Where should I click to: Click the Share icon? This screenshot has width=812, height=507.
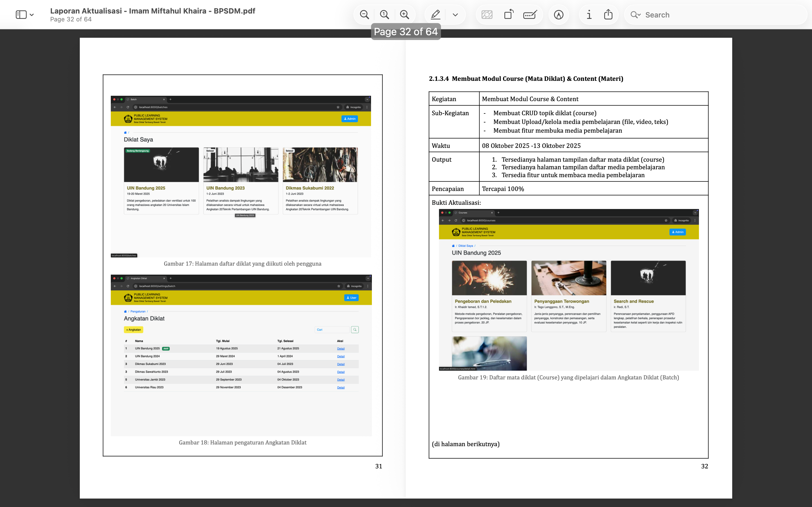(x=608, y=15)
